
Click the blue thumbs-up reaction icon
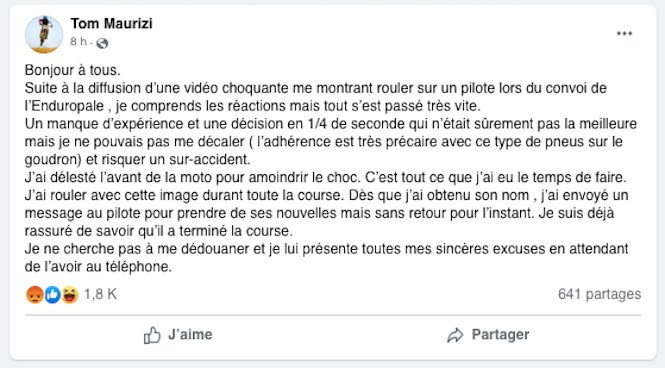click(53, 294)
